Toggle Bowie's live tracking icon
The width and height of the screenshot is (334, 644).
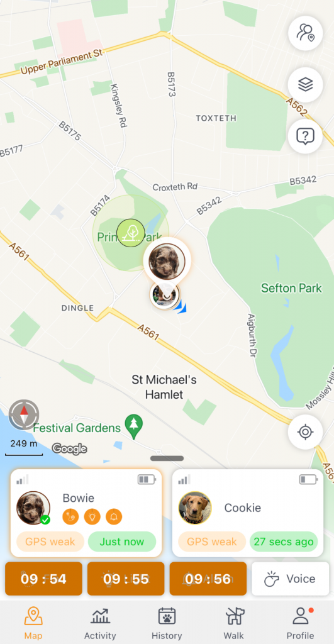70,517
